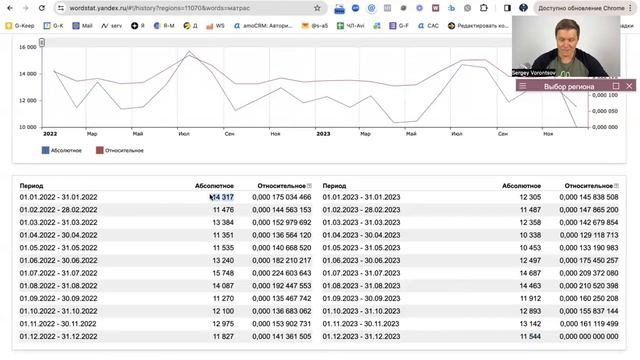Open Chrome profile avatar

(x=523, y=8)
